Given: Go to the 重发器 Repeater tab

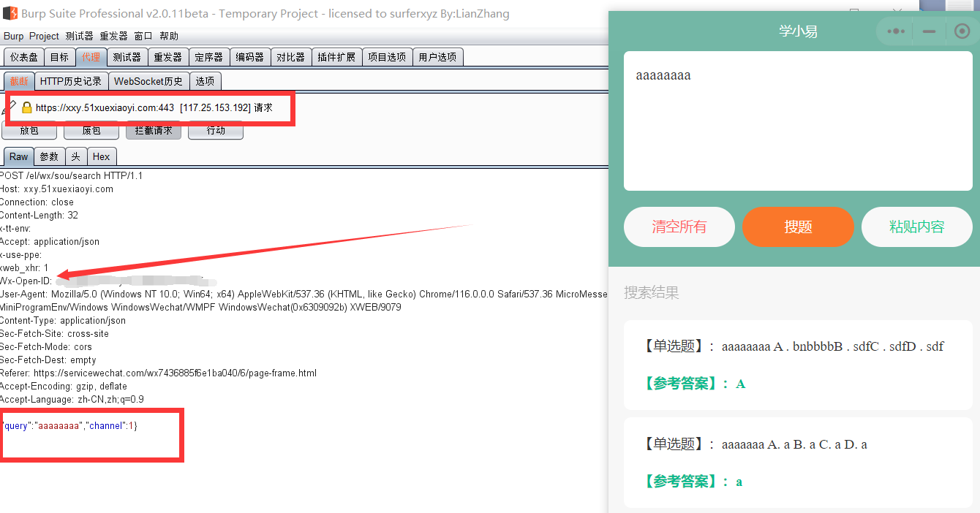Looking at the screenshot, I should (167, 57).
